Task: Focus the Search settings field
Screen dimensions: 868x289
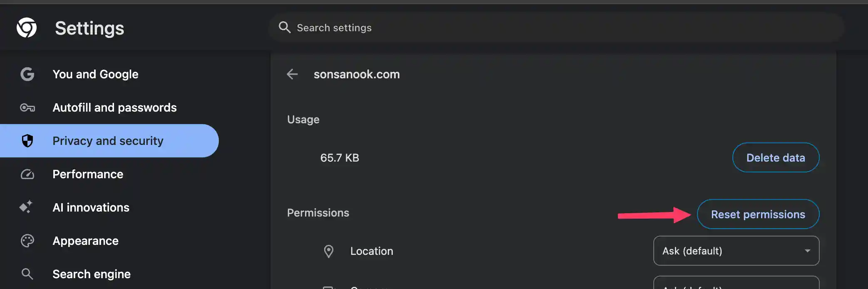Action: tap(557, 27)
